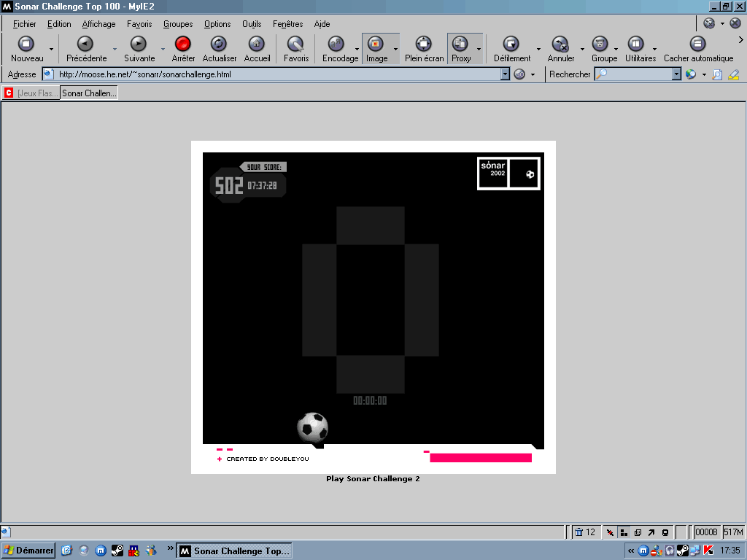Expand the address bar dropdown
This screenshot has height=560, width=747.
click(505, 74)
